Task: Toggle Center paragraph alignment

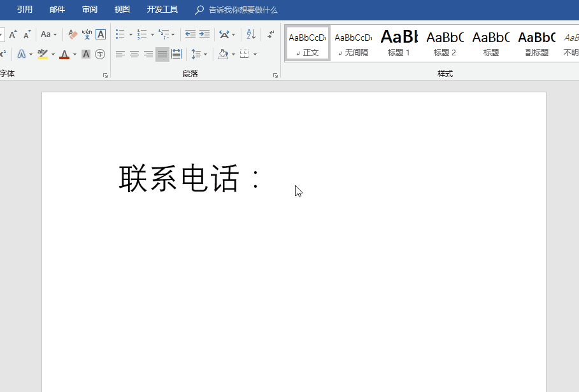Action: pos(134,55)
